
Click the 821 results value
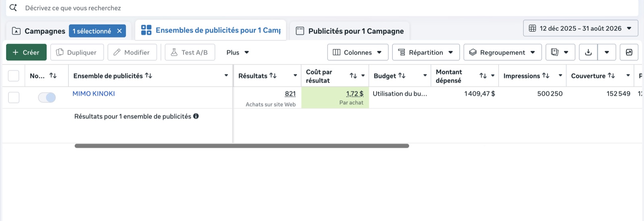(x=290, y=94)
